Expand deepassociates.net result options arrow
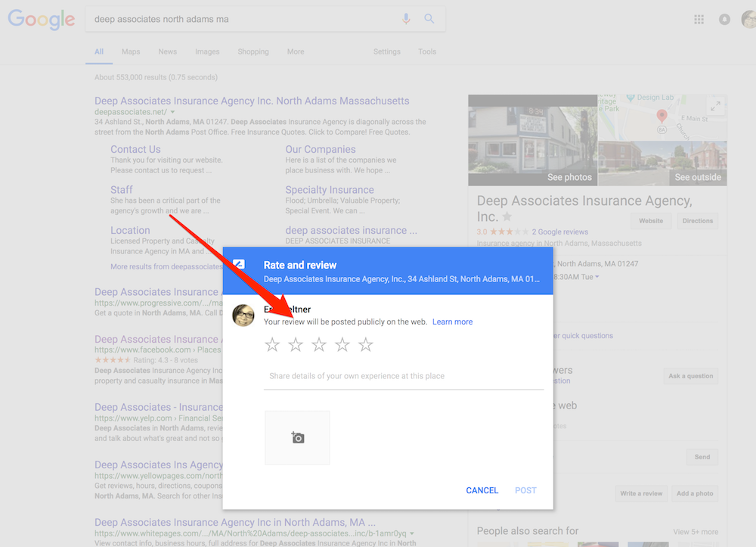The image size is (756, 547). 172,112
